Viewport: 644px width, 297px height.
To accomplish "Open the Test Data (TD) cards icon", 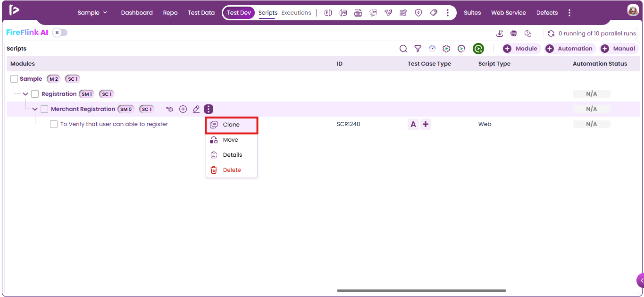I will coord(373,13).
